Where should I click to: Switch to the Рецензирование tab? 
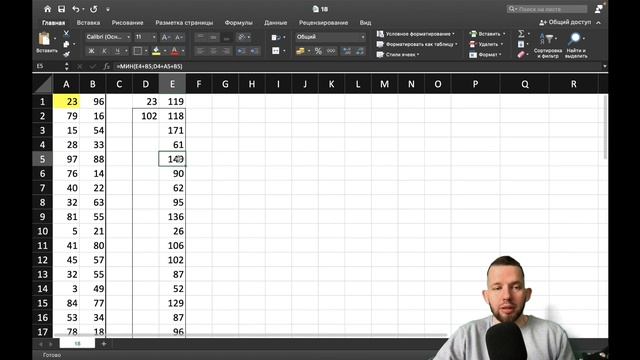tap(323, 23)
